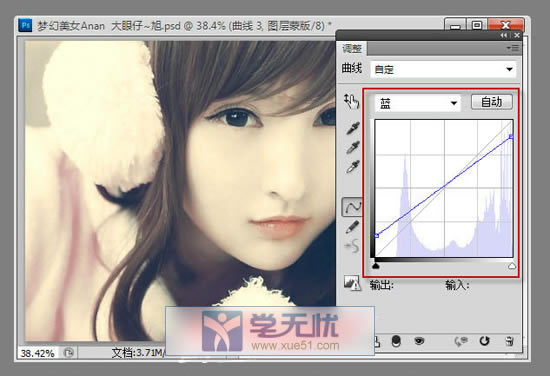The height and width of the screenshot is (376, 550).
Task: Click the 文档 document size status text
Action: coord(138,353)
